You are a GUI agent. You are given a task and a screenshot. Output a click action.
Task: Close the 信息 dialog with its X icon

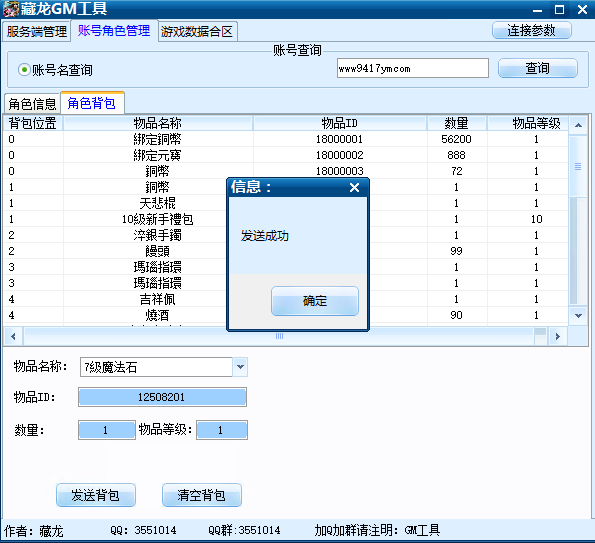click(x=354, y=187)
